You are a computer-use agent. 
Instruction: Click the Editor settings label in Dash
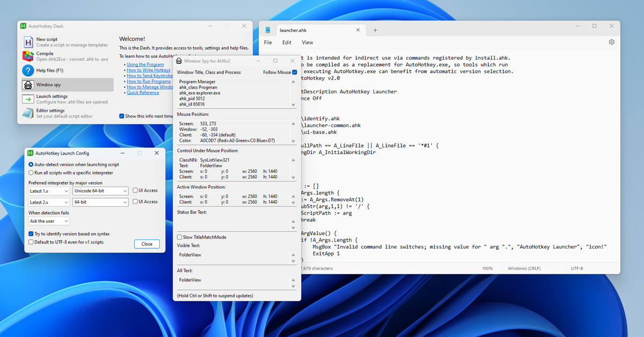[x=50, y=111]
